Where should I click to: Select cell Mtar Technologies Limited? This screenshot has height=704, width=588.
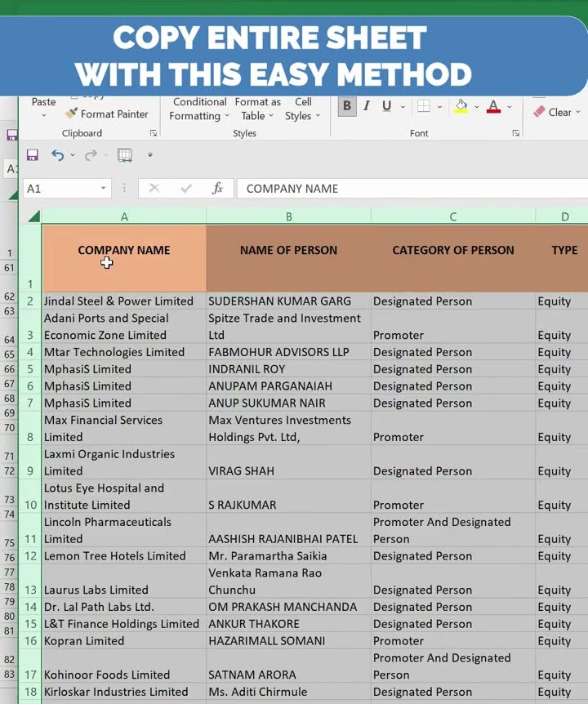[124, 352]
